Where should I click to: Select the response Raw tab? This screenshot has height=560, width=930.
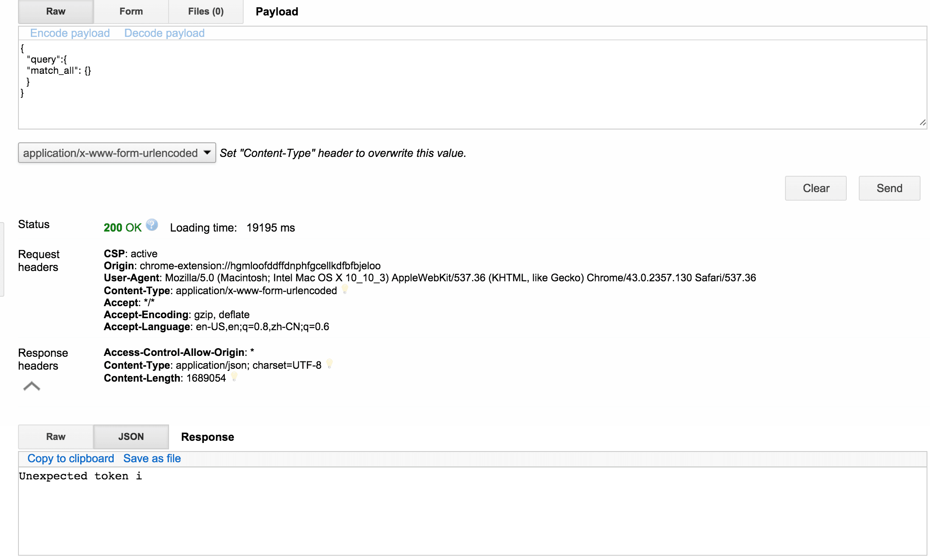(56, 437)
